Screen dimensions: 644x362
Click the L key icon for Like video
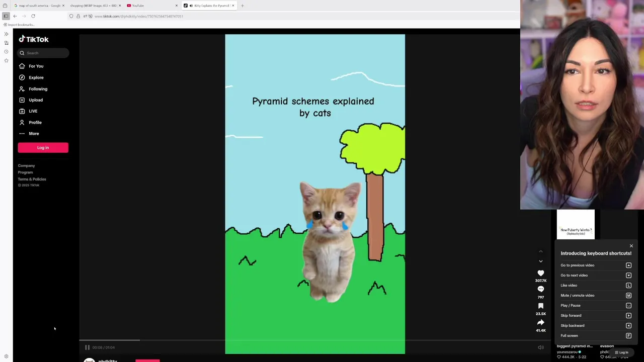tap(628, 285)
